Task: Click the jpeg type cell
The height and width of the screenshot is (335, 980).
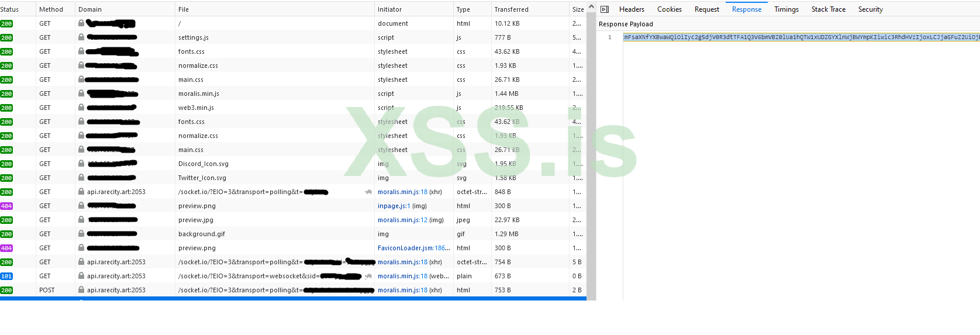Action: tap(463, 220)
